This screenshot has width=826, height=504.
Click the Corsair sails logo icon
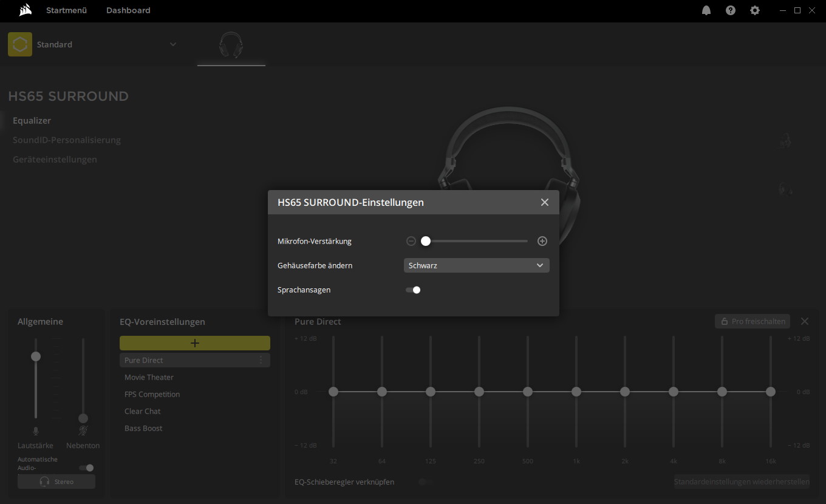pos(26,10)
